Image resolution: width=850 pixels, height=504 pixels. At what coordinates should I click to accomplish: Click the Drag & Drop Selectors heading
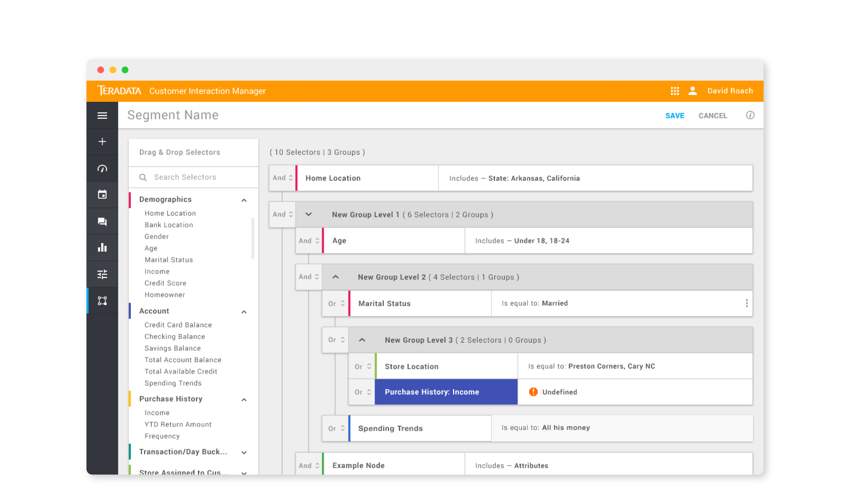[x=179, y=152]
